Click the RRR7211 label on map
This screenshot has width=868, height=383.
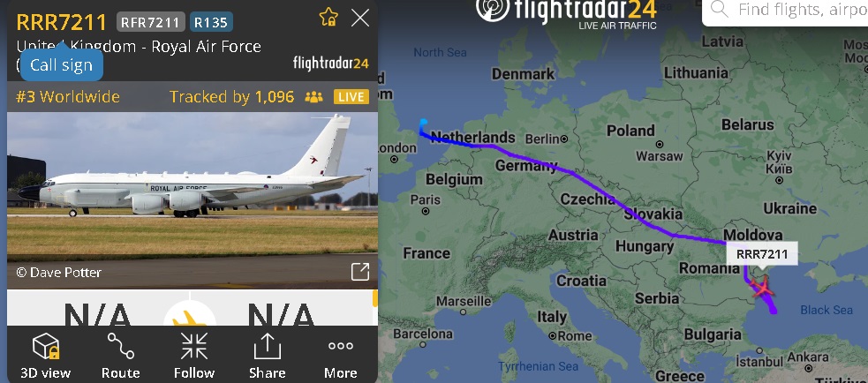(x=762, y=254)
